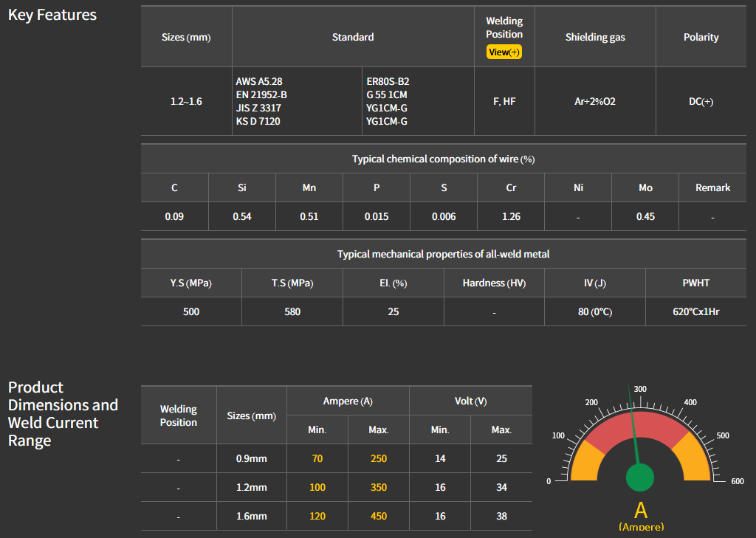Screen dimensions: 756x538
Task: Click the Key Features heading
Action: pyautogui.click(x=52, y=15)
